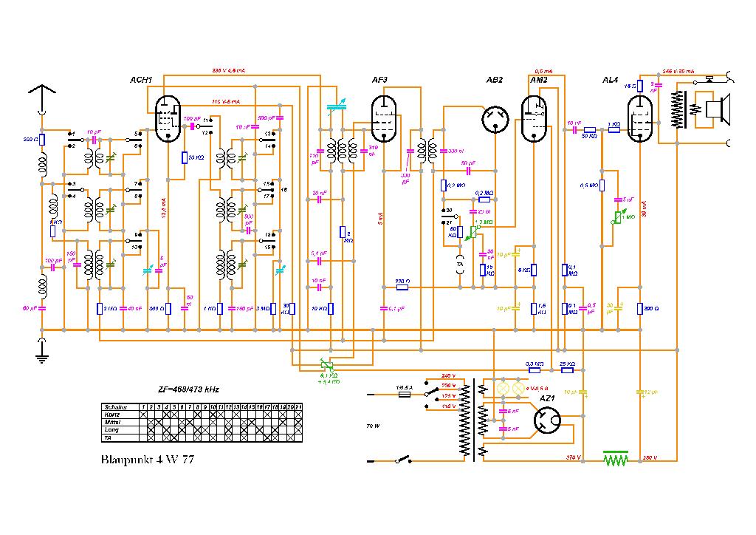
Task: Click the AL4 tube label
Action: click(x=610, y=80)
